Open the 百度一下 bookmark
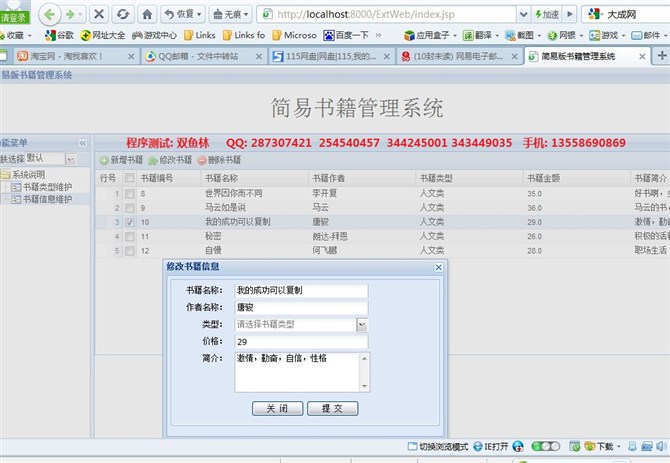Image resolution: width=670 pixels, height=463 pixels. click(346, 35)
